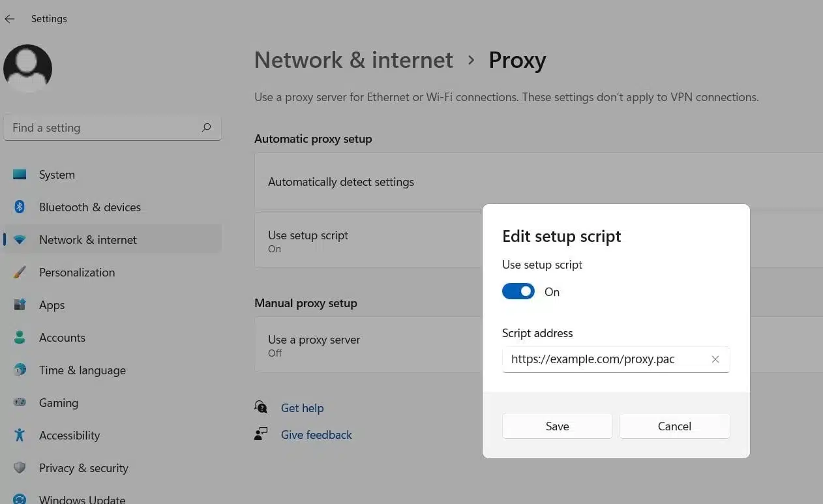Click the search magnifier icon
Image resolution: width=823 pixels, height=504 pixels.
(207, 128)
